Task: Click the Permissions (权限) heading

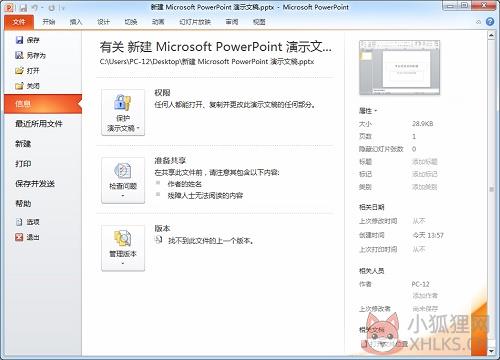Action: click(162, 93)
